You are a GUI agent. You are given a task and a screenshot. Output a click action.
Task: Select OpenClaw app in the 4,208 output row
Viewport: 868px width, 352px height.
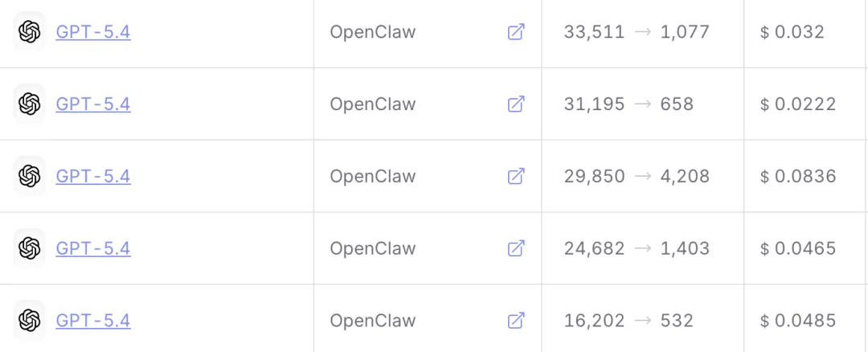click(373, 177)
